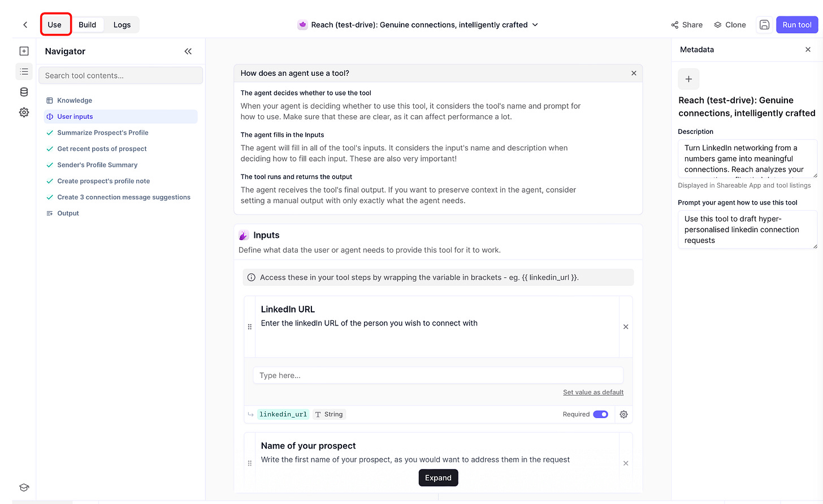This screenshot has height=504, width=823.
Task: Click Set value as default link
Action: point(593,392)
